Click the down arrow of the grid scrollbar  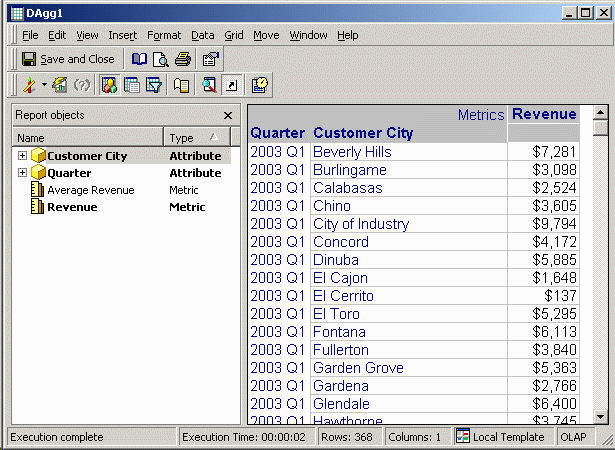pyautogui.click(x=600, y=416)
